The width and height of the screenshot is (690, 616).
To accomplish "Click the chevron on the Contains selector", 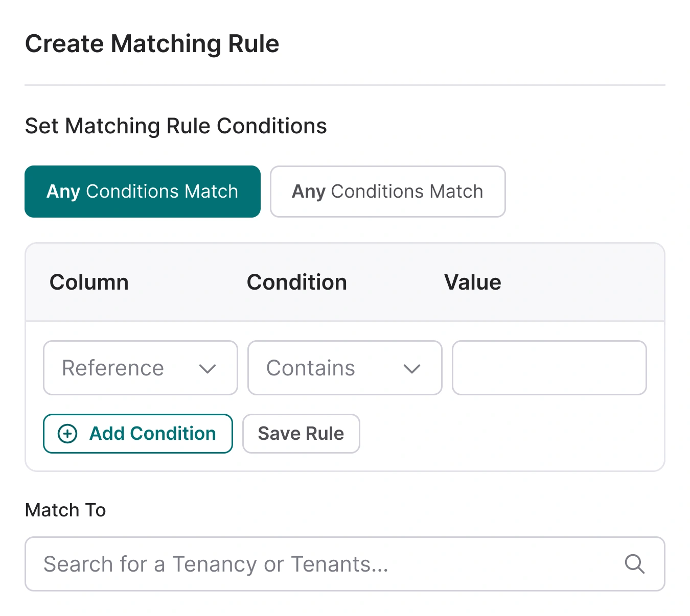I will pyautogui.click(x=412, y=368).
